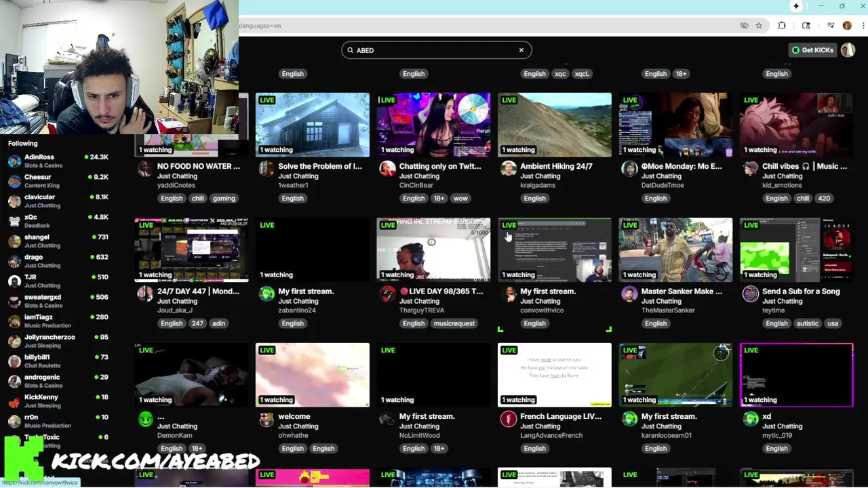Click the kid_emotions channel name

click(782, 185)
